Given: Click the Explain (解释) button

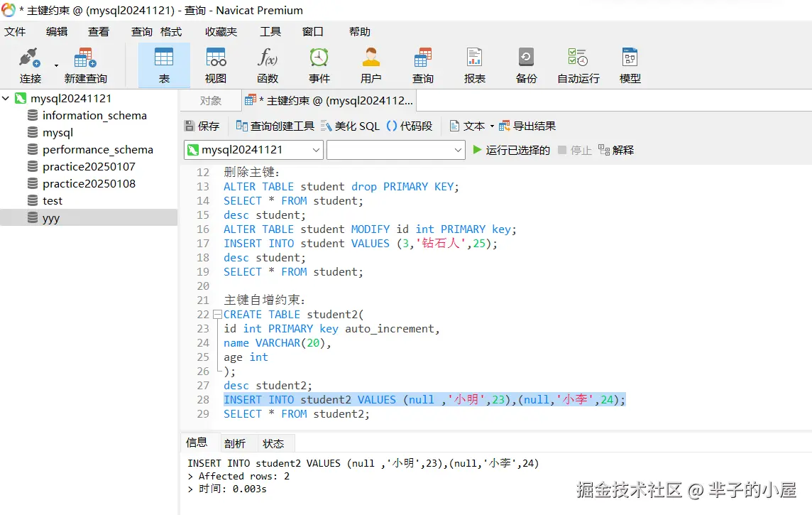Looking at the screenshot, I should click(615, 151).
